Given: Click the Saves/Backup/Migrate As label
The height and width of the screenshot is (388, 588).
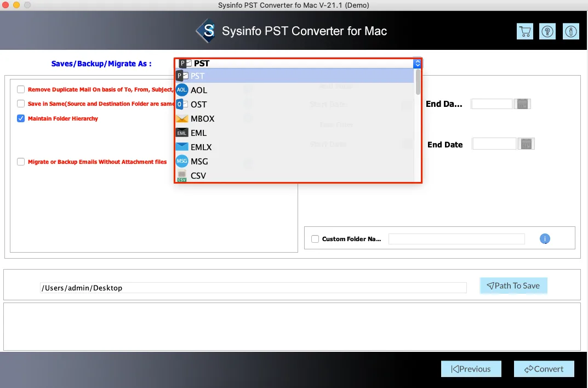Looking at the screenshot, I should pyautogui.click(x=101, y=64).
